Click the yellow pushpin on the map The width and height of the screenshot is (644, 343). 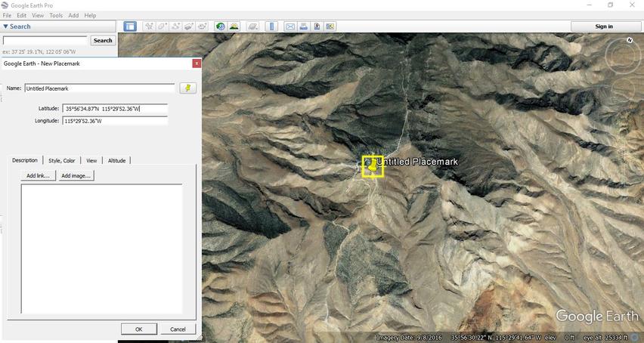pyautogui.click(x=372, y=165)
